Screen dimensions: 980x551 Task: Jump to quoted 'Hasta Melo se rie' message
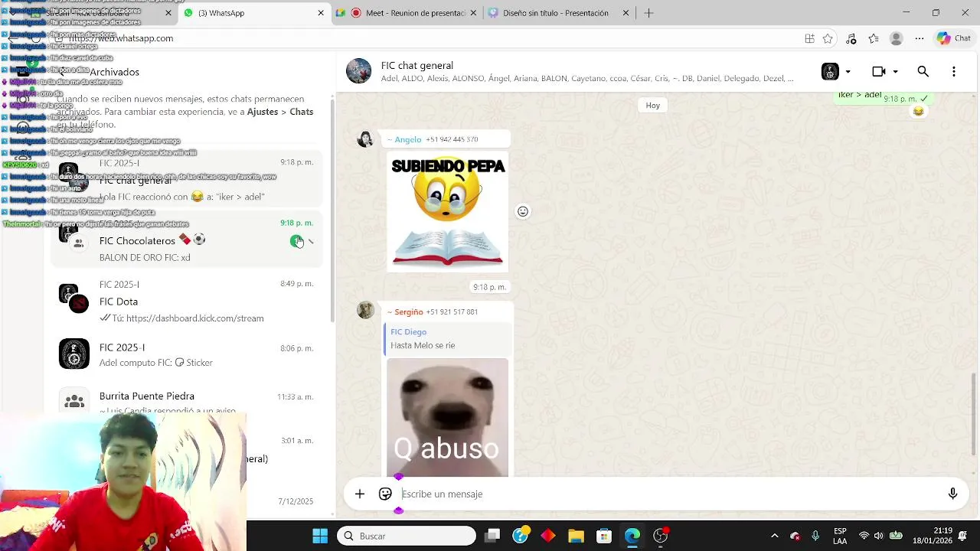click(x=447, y=338)
